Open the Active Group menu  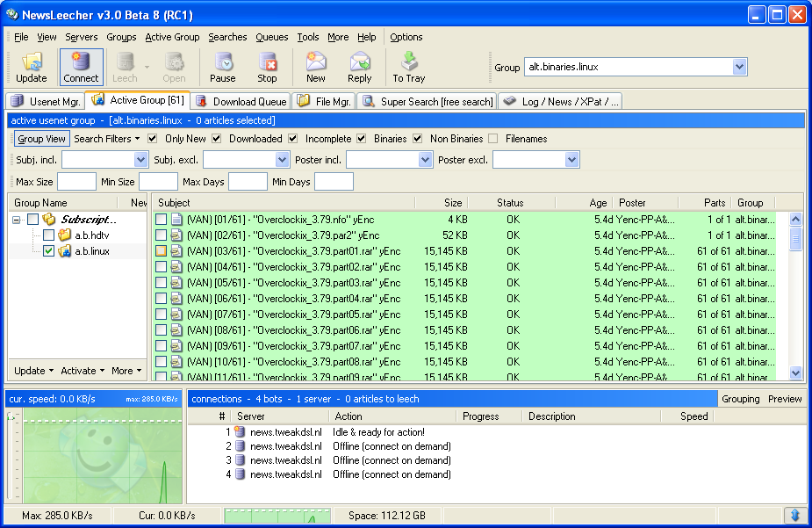coord(172,37)
